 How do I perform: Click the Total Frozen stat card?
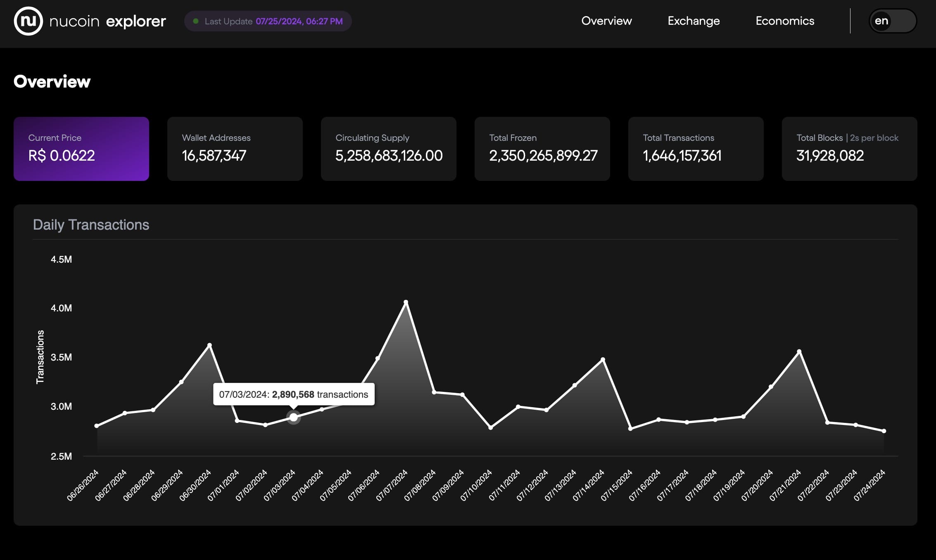pyautogui.click(x=542, y=149)
